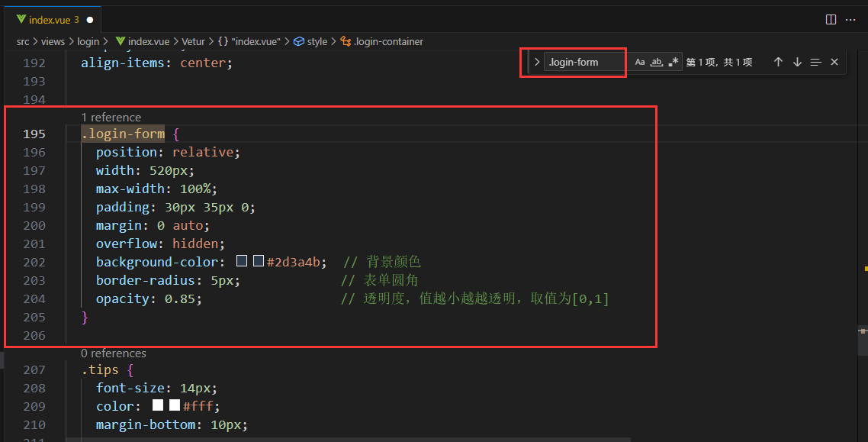Image resolution: width=868 pixels, height=442 pixels.
Task: Open the index.vue editor tab
Action: tap(53, 20)
